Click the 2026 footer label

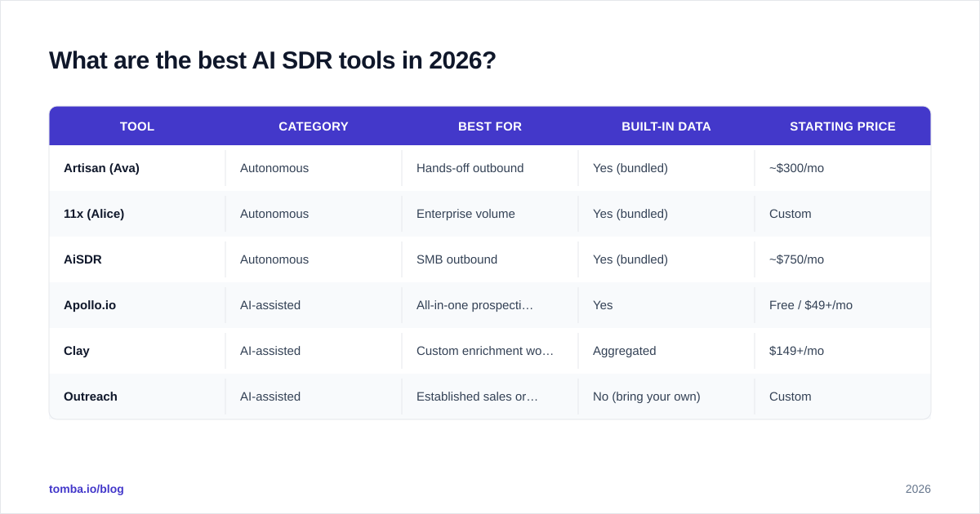pos(918,489)
